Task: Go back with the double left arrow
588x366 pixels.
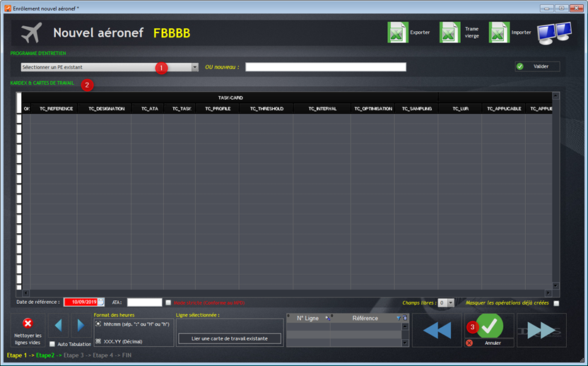Action: point(437,331)
